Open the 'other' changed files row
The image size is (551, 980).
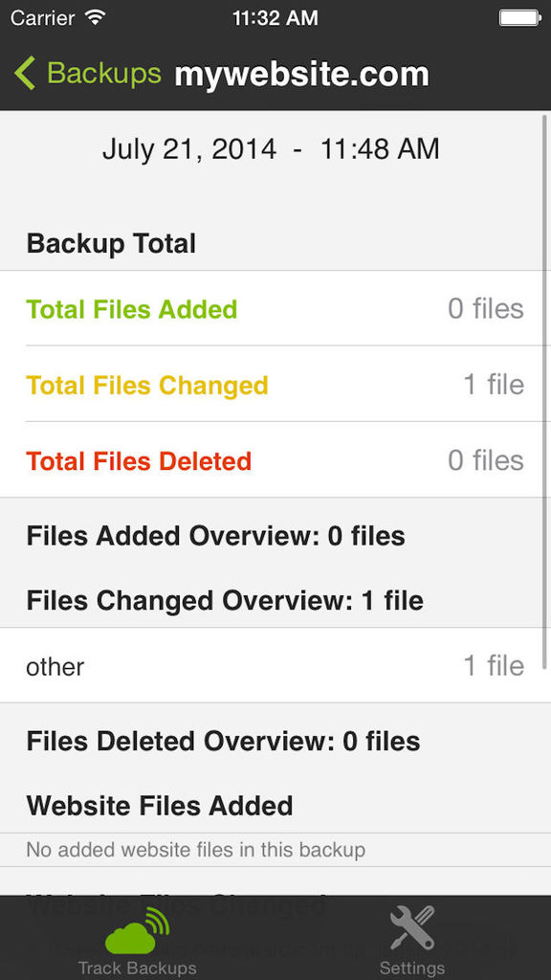(x=275, y=666)
